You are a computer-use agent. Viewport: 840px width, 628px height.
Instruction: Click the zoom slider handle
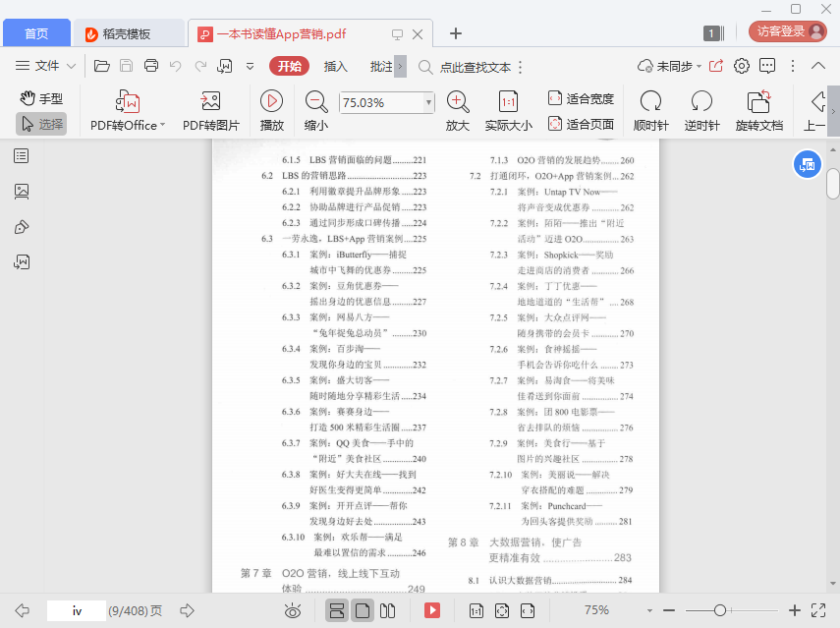(x=720, y=610)
